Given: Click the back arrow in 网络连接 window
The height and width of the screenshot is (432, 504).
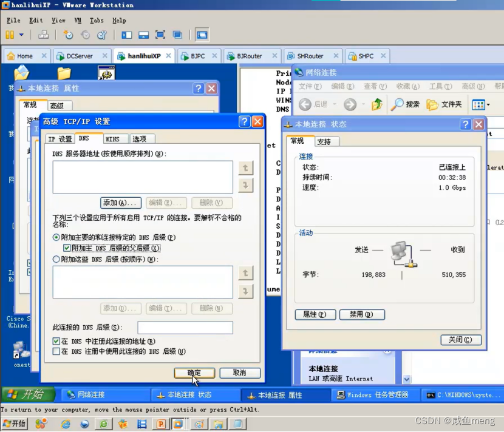Looking at the screenshot, I should pos(305,104).
